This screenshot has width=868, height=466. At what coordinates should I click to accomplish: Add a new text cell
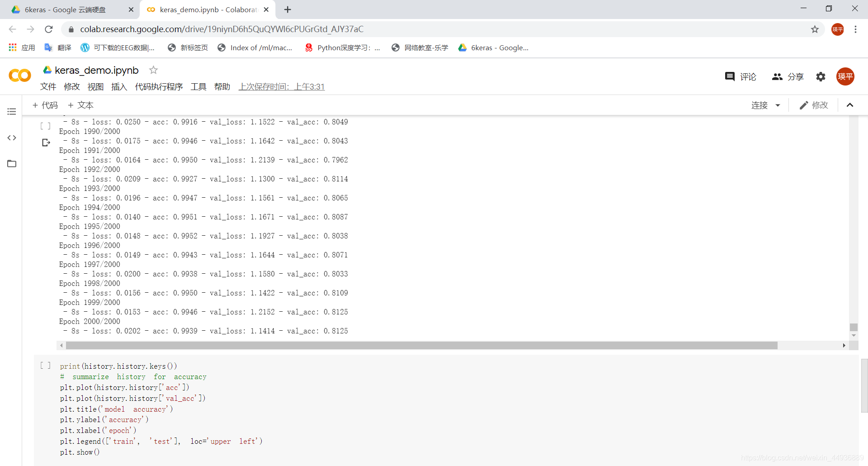(x=80, y=105)
